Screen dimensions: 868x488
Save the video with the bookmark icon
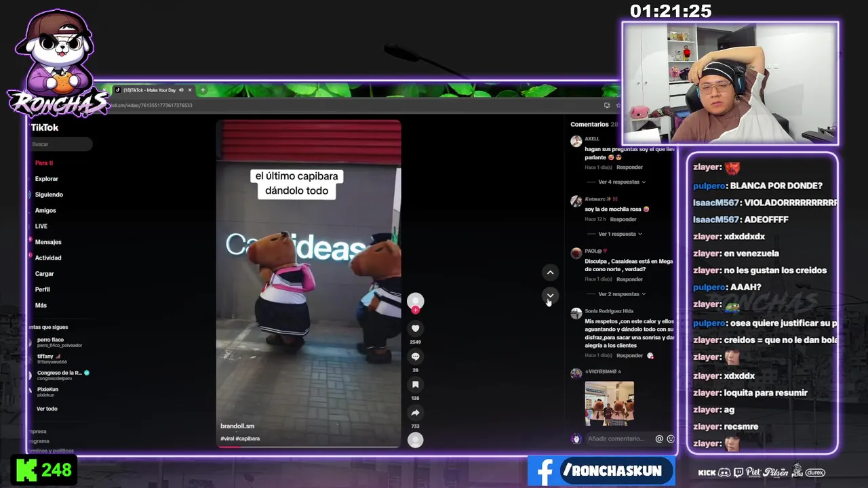416,385
